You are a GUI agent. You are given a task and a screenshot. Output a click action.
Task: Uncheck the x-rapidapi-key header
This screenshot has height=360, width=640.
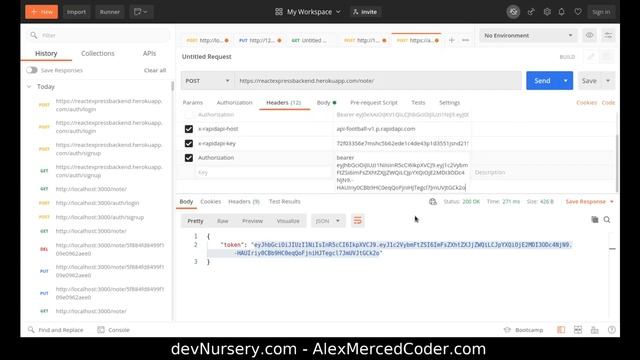click(x=189, y=144)
